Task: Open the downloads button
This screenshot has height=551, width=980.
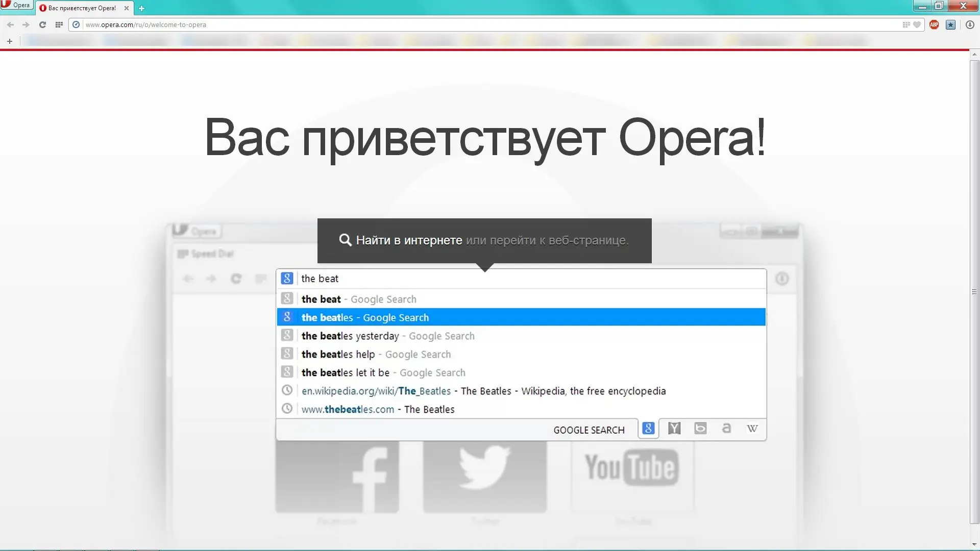Action: pos(970,24)
